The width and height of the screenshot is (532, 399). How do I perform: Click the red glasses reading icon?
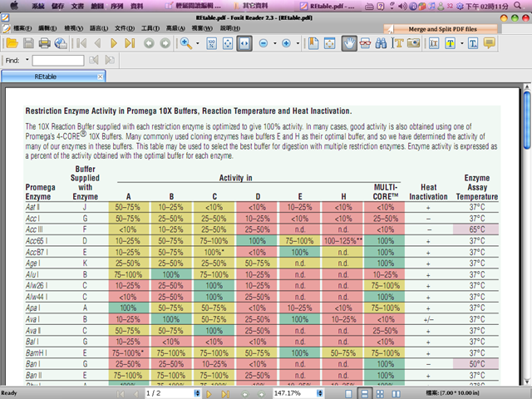point(365,43)
